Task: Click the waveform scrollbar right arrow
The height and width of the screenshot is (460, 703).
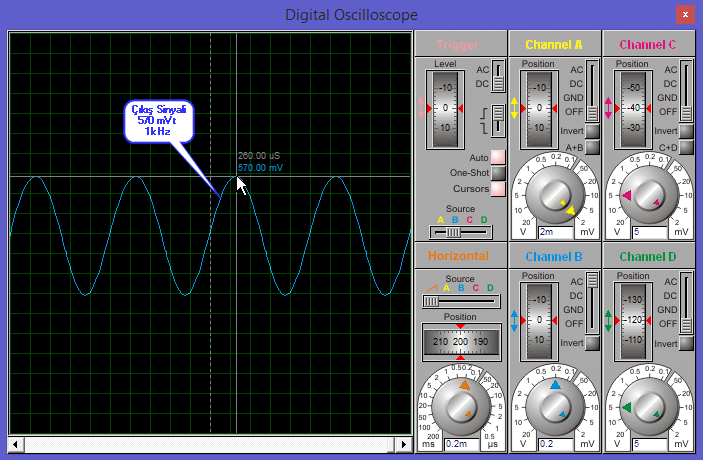Action: [404, 443]
